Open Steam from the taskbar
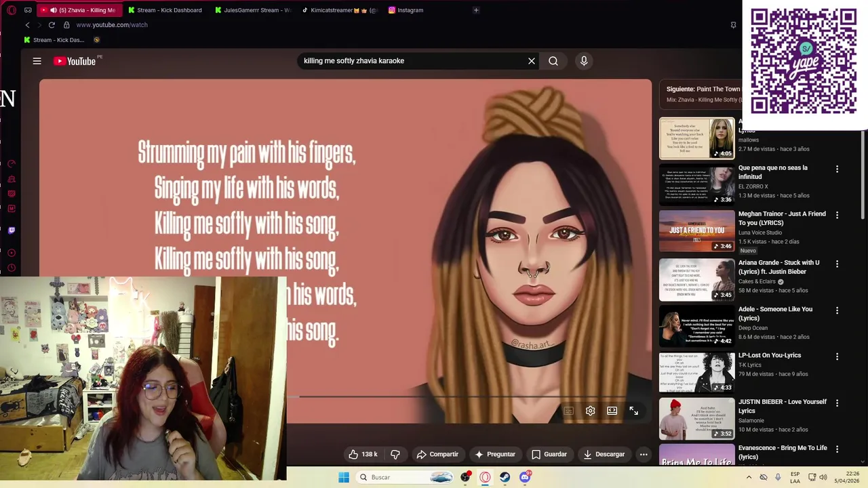 click(505, 477)
